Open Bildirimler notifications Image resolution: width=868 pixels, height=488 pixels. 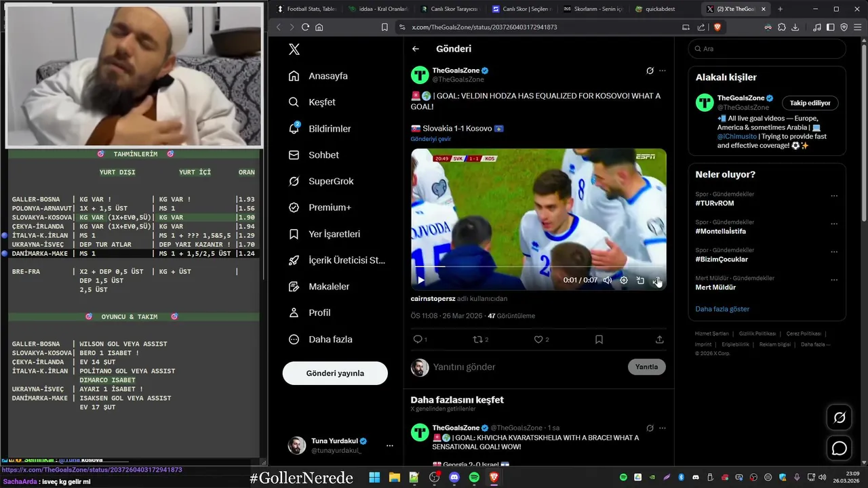[319, 129]
